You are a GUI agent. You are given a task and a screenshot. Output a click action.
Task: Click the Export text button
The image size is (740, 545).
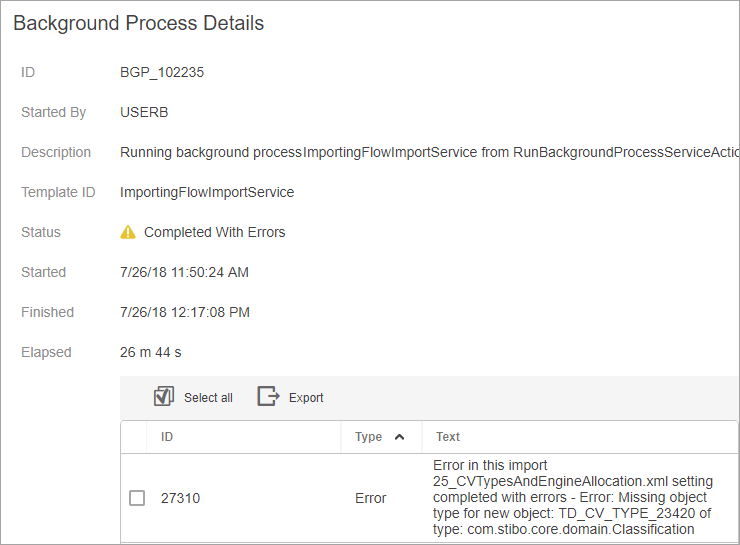pyautogui.click(x=306, y=398)
